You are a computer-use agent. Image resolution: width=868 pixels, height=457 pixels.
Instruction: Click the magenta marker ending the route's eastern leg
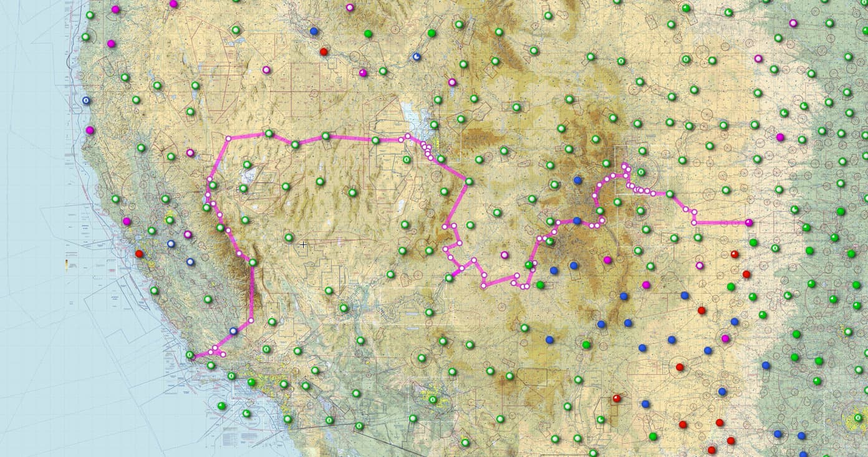click(x=748, y=223)
